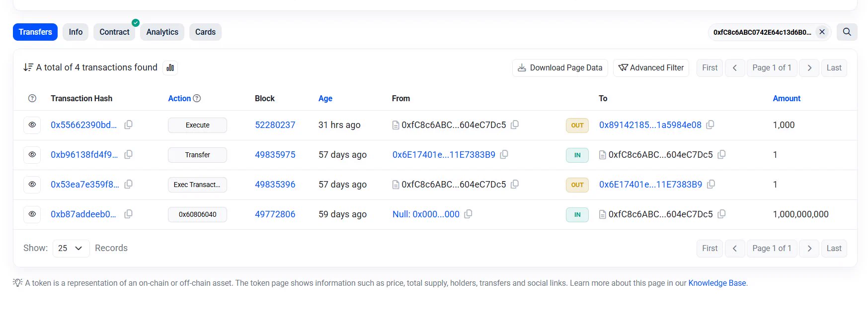Viewport: 868px width, 320px height.
Task: Open the Cards tab
Action: pos(205,32)
